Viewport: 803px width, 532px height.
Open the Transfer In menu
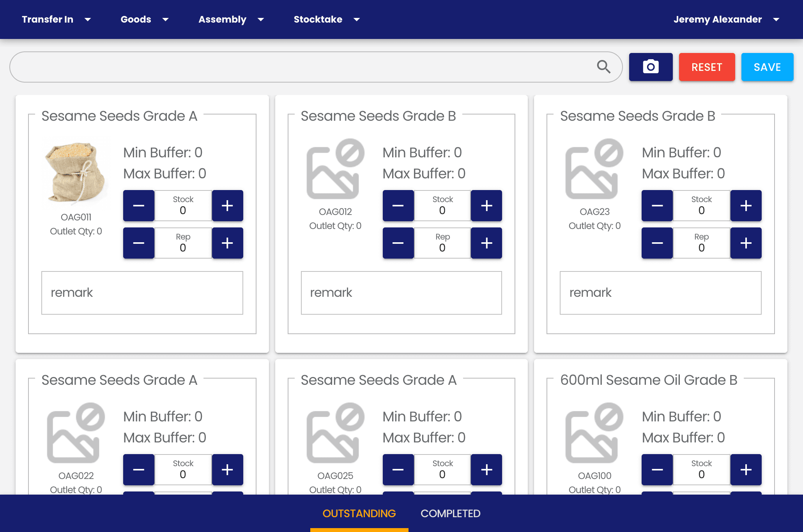point(56,19)
